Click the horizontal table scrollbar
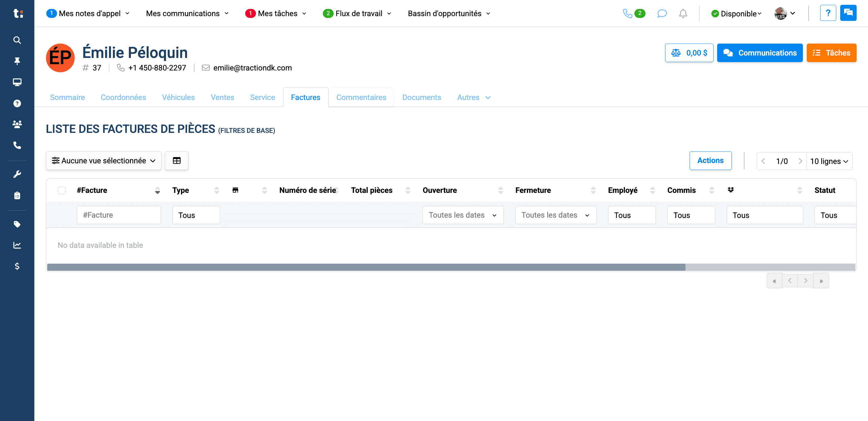This screenshot has width=868, height=421. pos(366,267)
